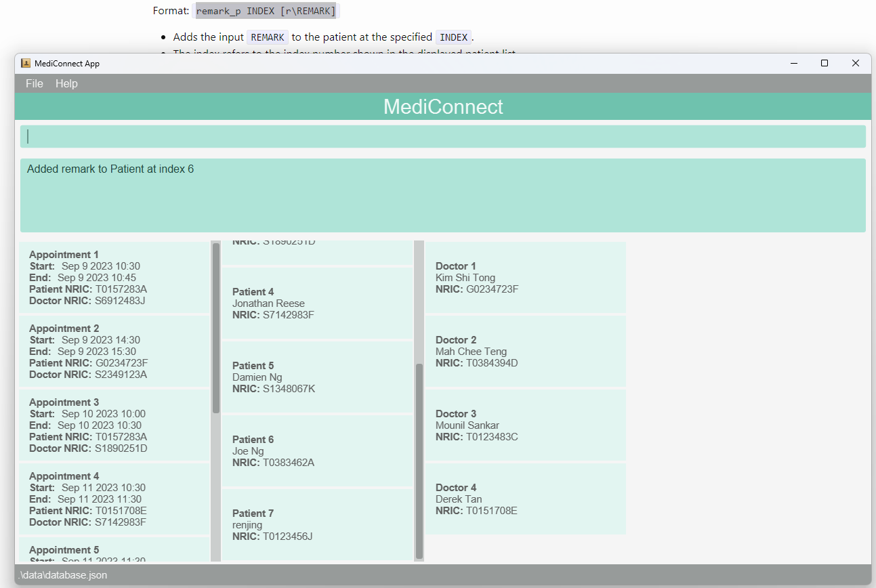Select Doctor 4 Derek Tan card
This screenshot has height=588, width=876.
pos(526,499)
